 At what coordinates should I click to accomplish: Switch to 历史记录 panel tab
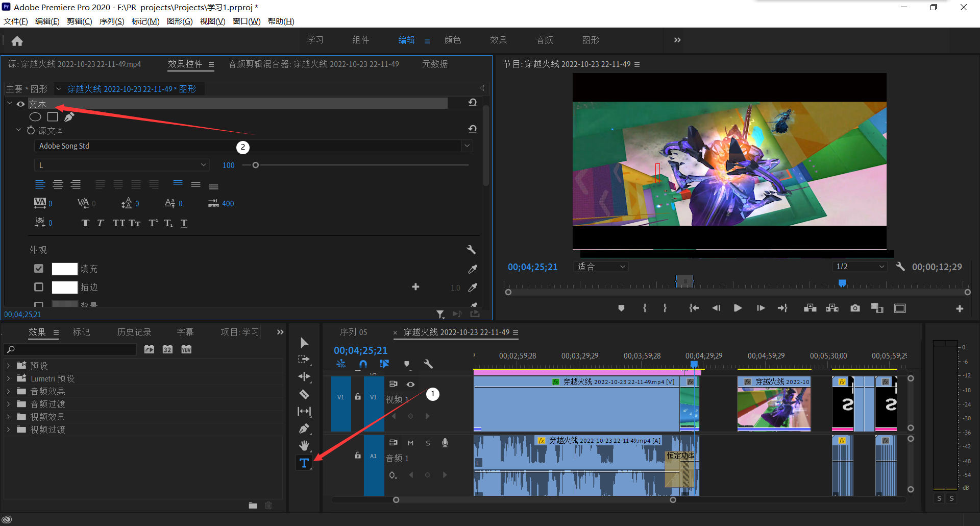[134, 332]
